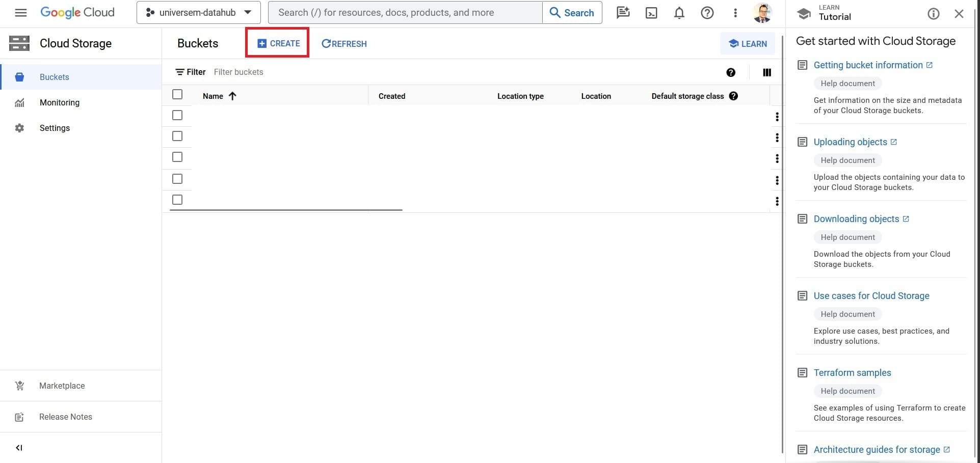Check the last bucket row checkbox
Screen dimensions: 980x463
(177, 200)
